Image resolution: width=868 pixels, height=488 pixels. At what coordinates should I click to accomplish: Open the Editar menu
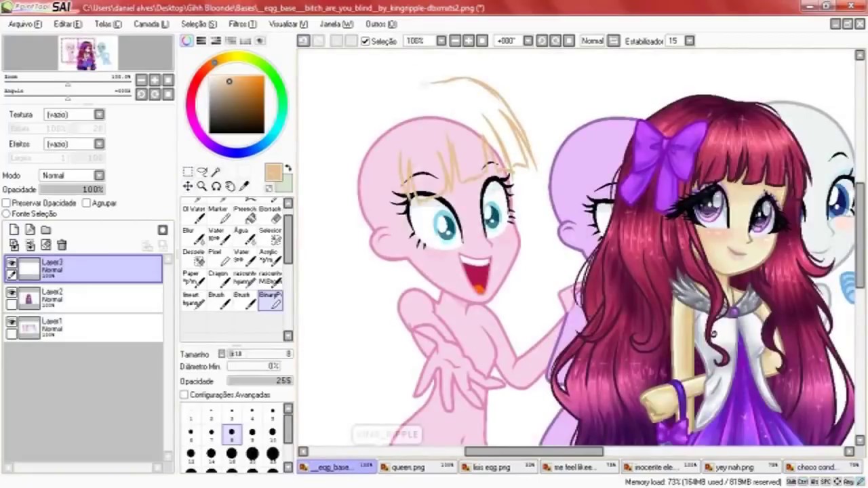pyautogui.click(x=68, y=24)
